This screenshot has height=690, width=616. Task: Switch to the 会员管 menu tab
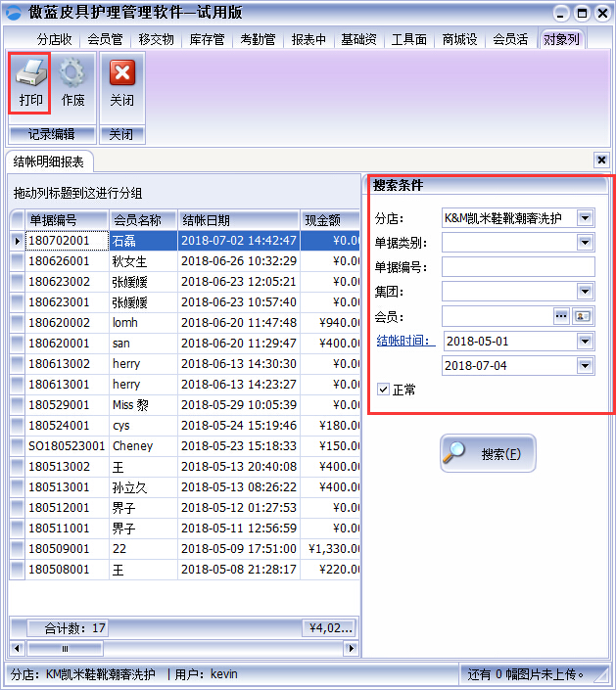(105, 39)
